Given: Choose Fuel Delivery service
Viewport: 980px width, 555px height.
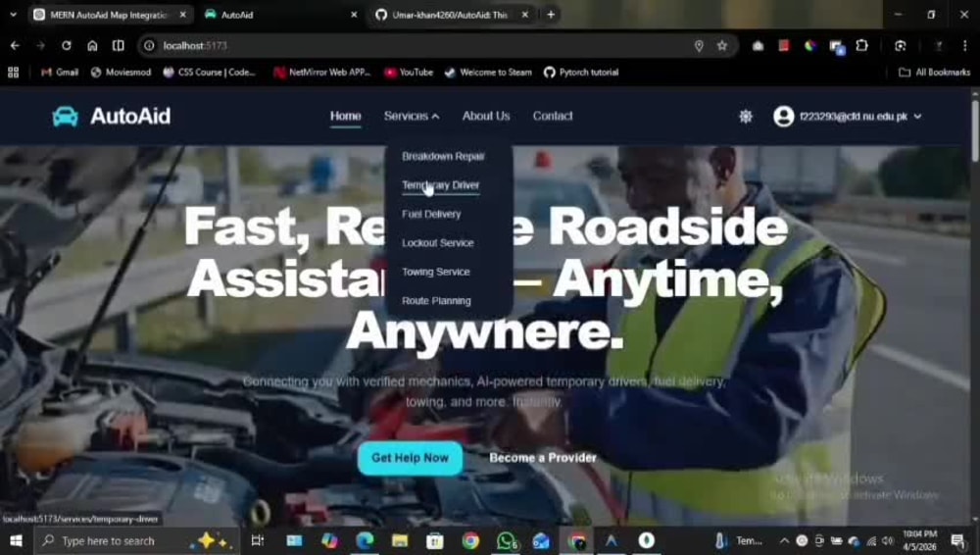Looking at the screenshot, I should [x=431, y=214].
